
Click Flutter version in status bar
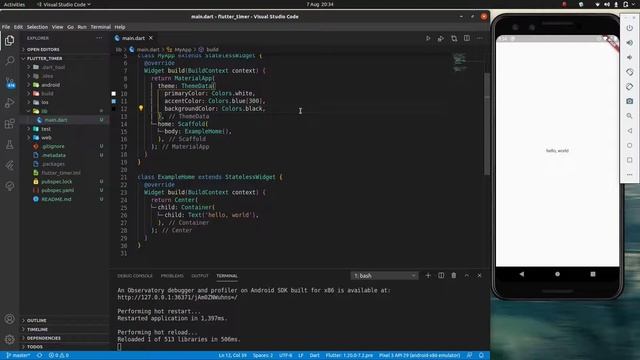pos(349,356)
